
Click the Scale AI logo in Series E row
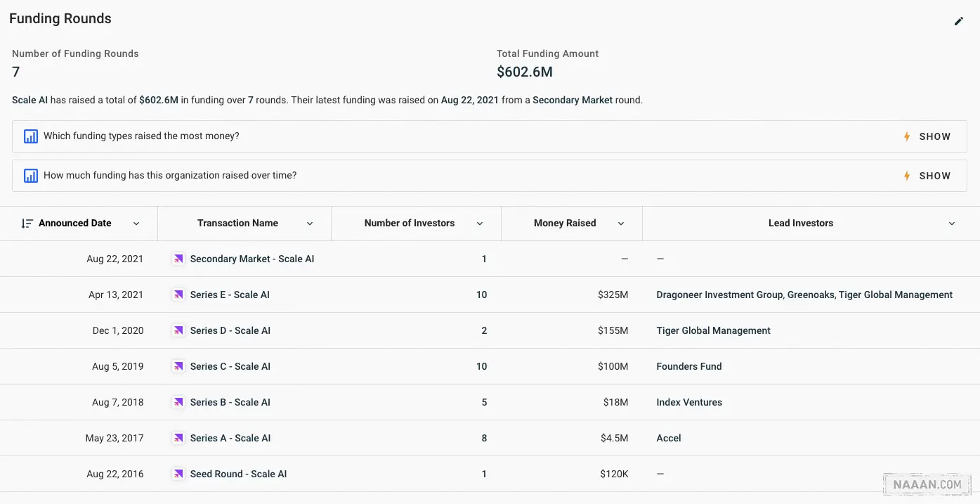(178, 295)
